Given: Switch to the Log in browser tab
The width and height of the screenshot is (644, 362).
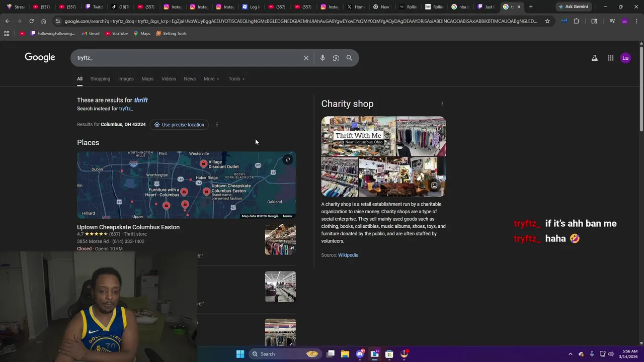Looking at the screenshot, I should tap(250, 7).
